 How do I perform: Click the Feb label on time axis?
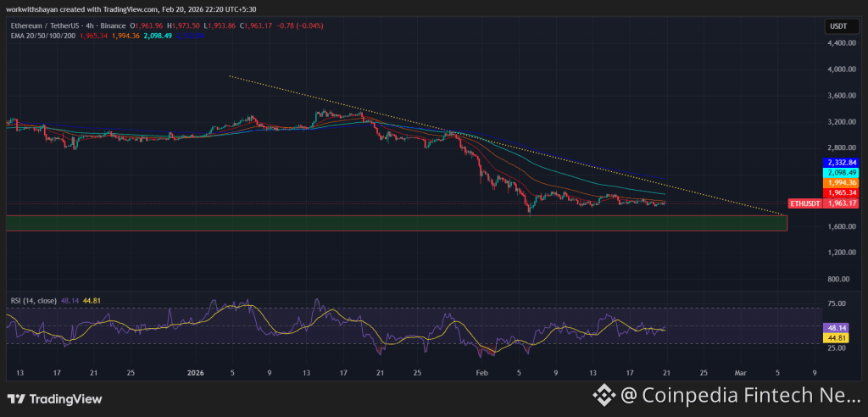[x=481, y=372]
